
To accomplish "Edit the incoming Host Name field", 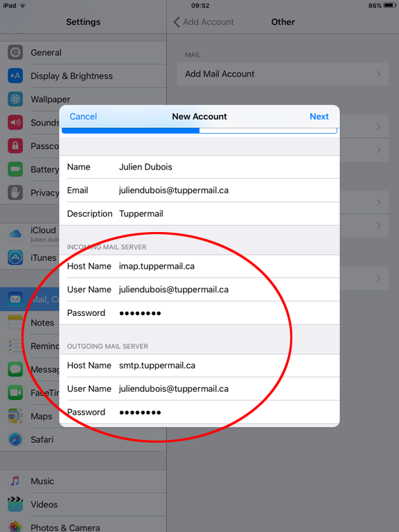I will [199, 266].
